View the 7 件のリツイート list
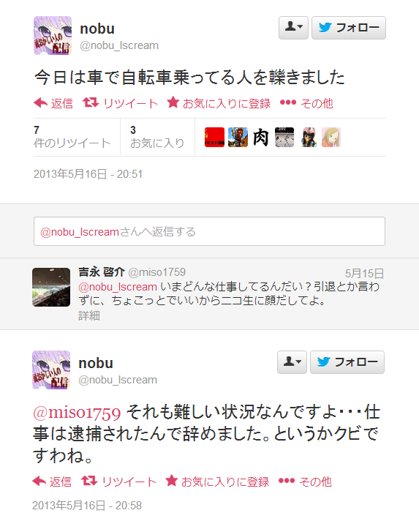 pos(72,137)
